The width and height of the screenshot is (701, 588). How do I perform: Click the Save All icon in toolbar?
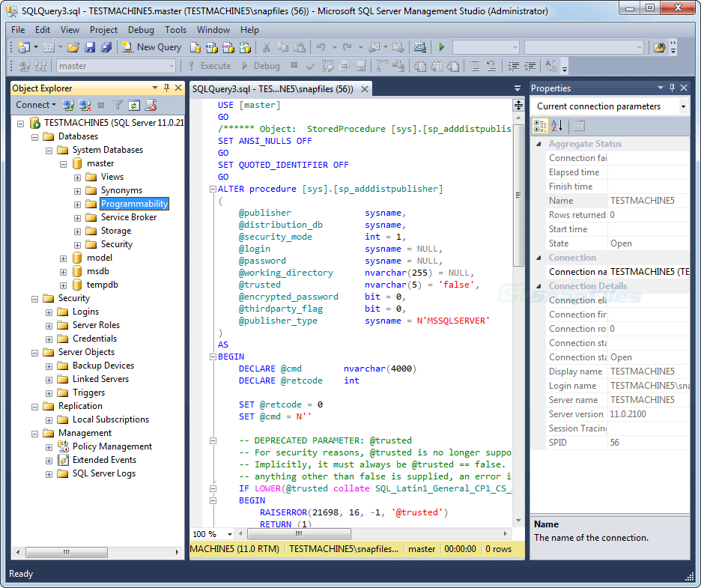pyautogui.click(x=106, y=47)
